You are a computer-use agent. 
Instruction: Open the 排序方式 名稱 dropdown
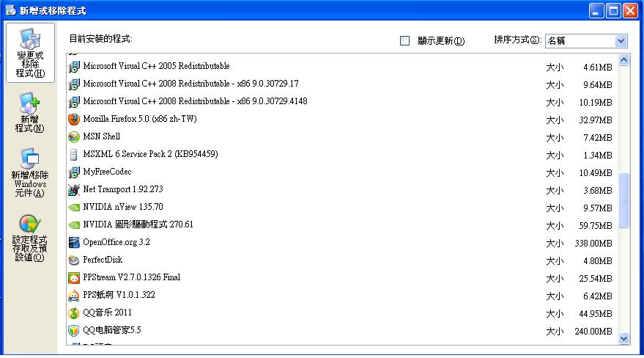tap(621, 40)
